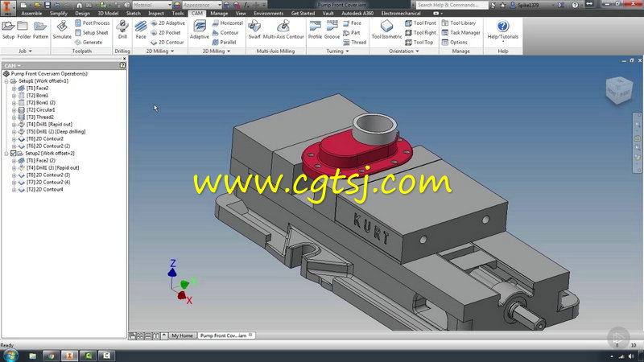This screenshot has width=644, height=362.
Task: Switch to Tool Right view
Action: pos(420,32)
